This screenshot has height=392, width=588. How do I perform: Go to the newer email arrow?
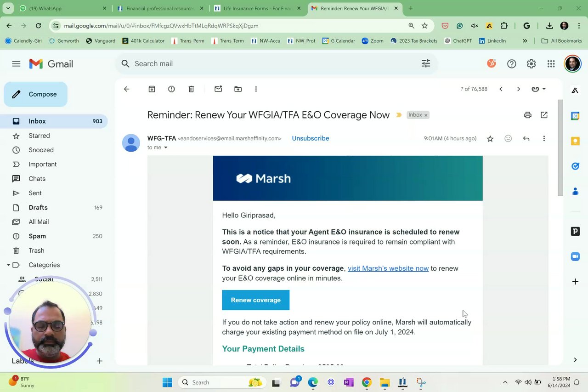tap(501, 89)
